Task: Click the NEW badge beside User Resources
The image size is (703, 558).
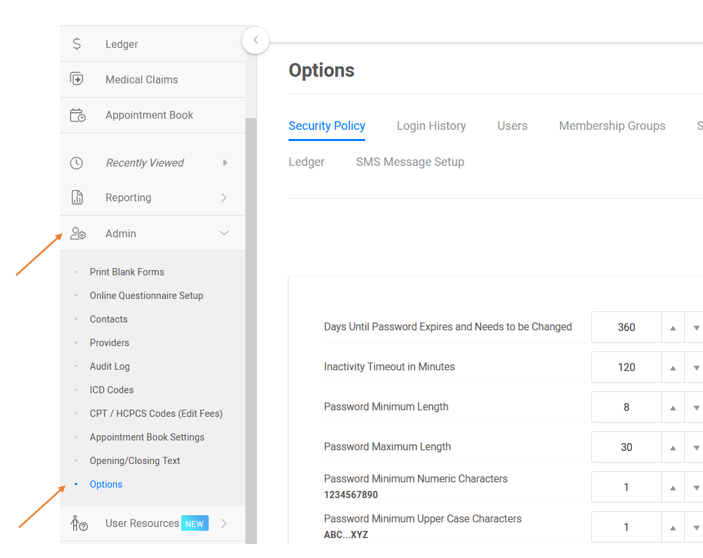Action: pos(195,523)
